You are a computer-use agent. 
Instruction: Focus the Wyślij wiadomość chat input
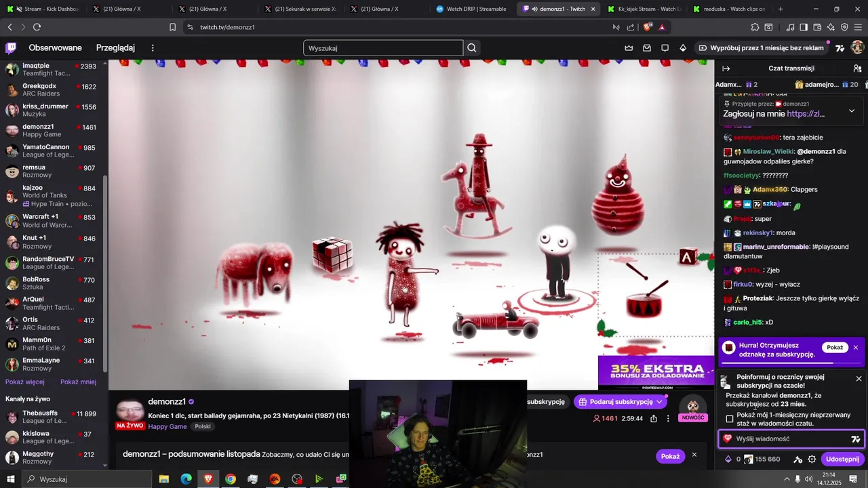tap(791, 439)
